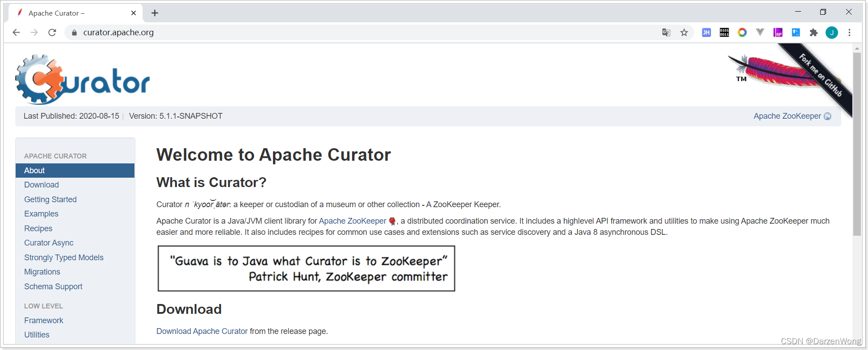Open Strongly Typed Models in sidebar
Image resolution: width=868 pixels, height=350 pixels.
tap(64, 258)
